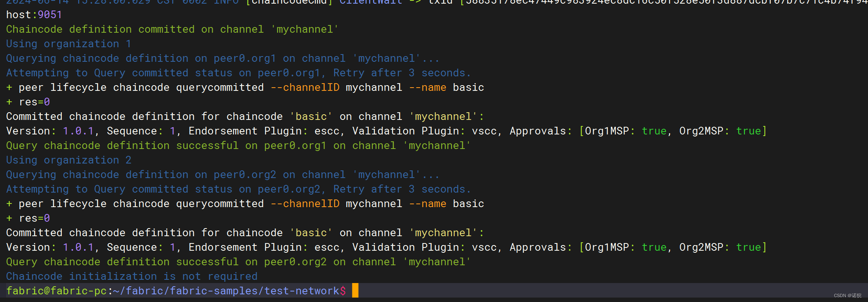The height and width of the screenshot is (302, 868).
Task: Click 'Querying chaincode definition on peer0.org1' line
Action: 223,59
